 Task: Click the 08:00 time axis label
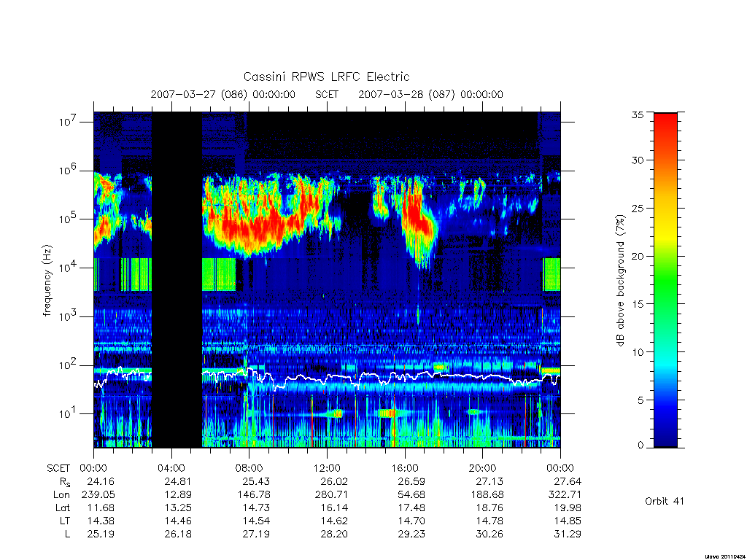pyautogui.click(x=249, y=468)
